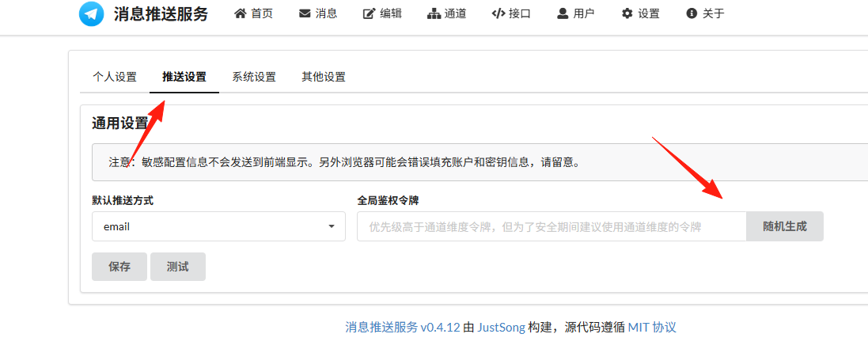Click the 保存 button

click(119, 267)
